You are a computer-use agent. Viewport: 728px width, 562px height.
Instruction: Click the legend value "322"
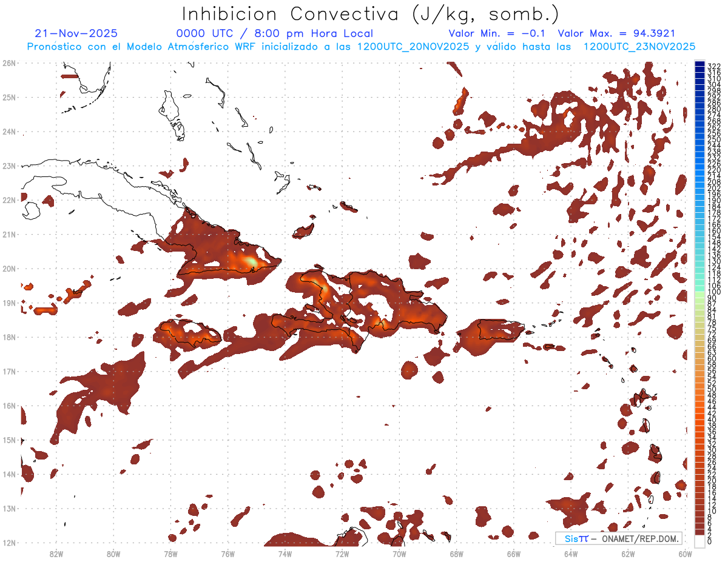[714, 66]
